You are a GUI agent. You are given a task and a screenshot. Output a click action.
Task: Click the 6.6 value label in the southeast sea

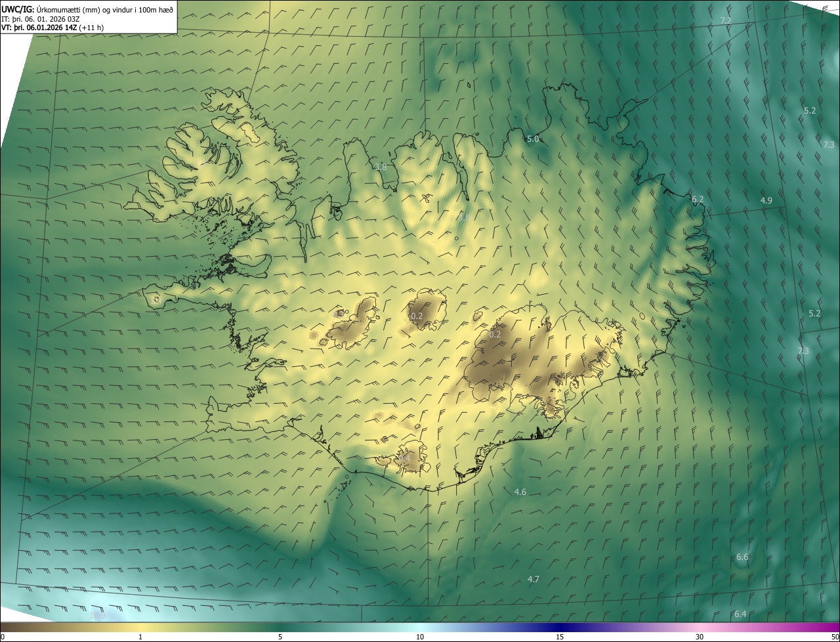tap(742, 557)
